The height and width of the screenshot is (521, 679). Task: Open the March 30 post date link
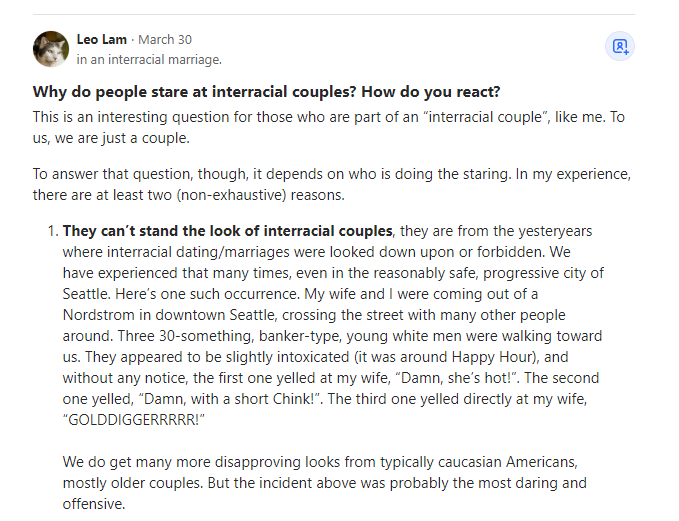(165, 39)
